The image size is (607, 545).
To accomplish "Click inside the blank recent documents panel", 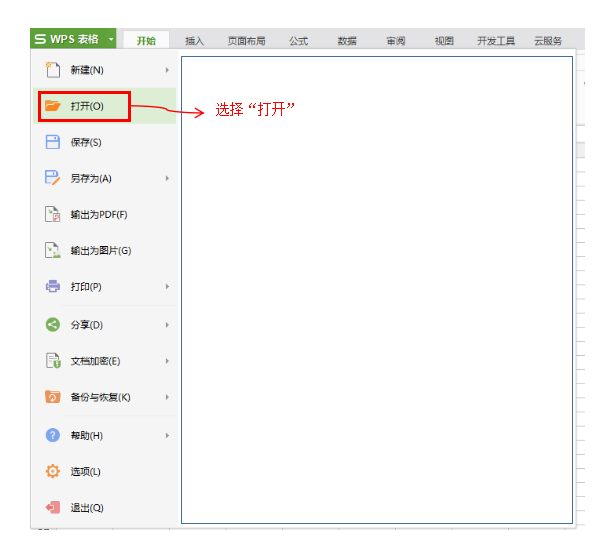I will [x=377, y=290].
